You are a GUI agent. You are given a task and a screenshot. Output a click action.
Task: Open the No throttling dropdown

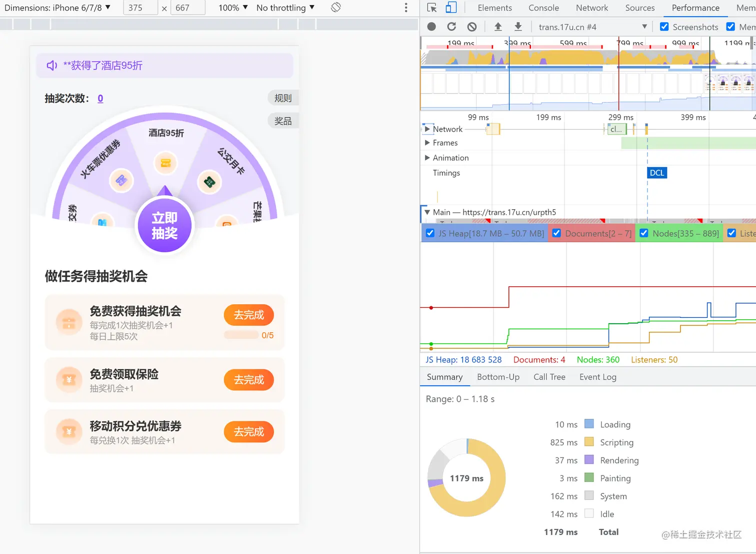tap(285, 8)
